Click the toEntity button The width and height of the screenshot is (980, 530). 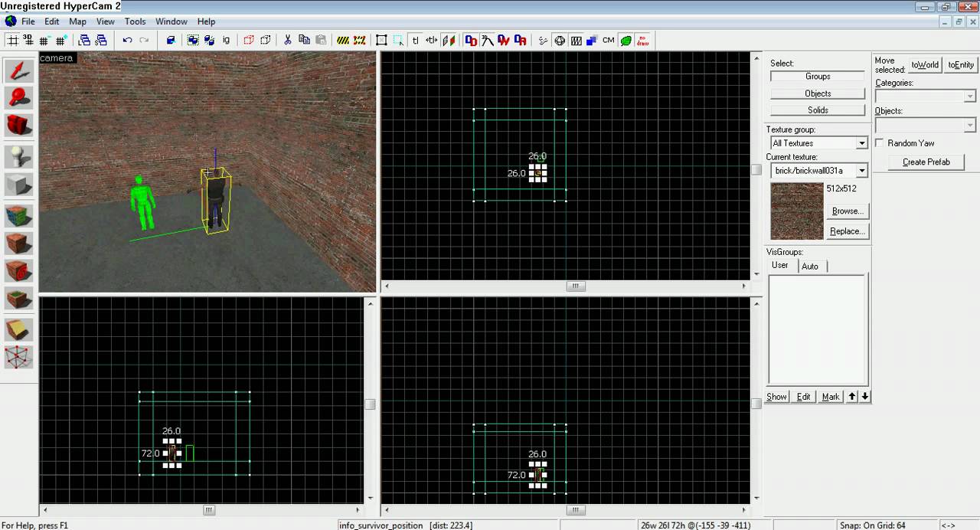(961, 65)
